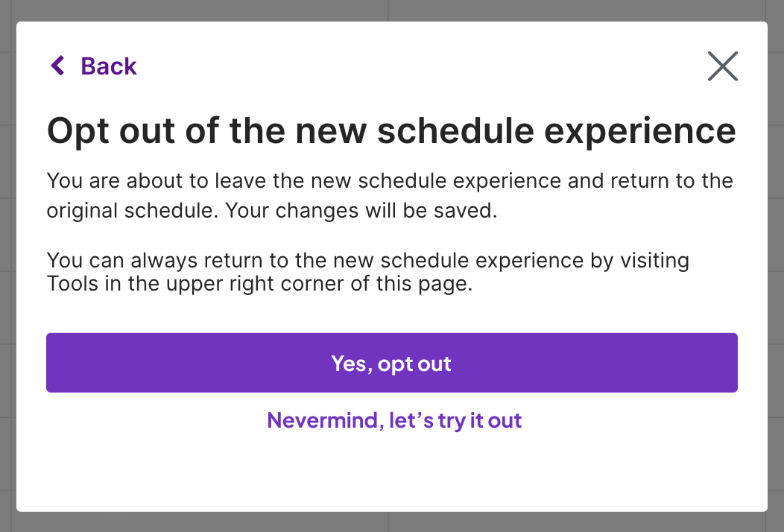Click the dialog heading about opting out

pos(391,131)
